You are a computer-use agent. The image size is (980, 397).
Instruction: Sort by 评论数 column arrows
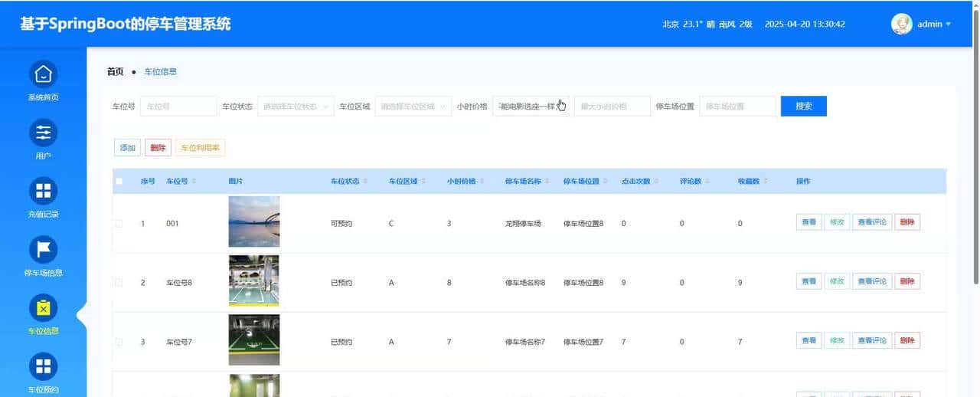707,182
